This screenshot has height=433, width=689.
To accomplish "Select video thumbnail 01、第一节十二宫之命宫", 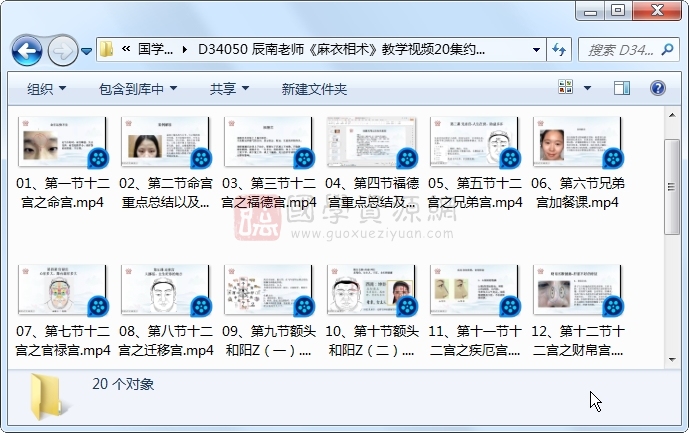I will pyautogui.click(x=62, y=142).
